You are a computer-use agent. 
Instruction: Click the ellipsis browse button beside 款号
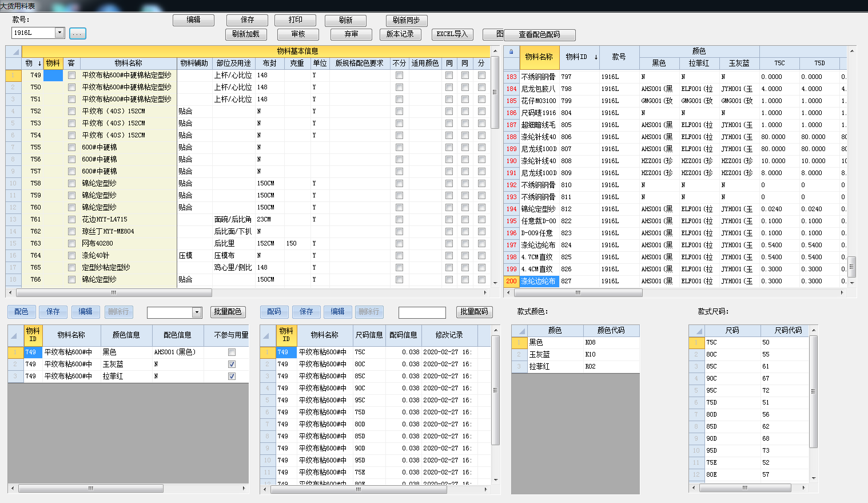coord(77,34)
